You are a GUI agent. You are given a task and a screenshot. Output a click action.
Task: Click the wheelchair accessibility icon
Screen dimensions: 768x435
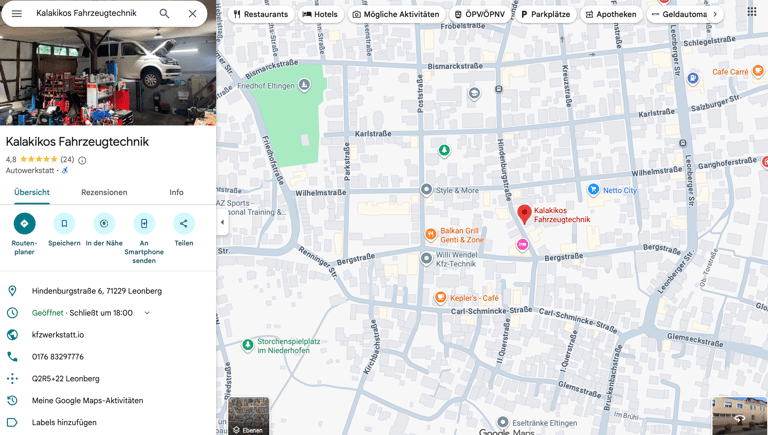(x=65, y=170)
